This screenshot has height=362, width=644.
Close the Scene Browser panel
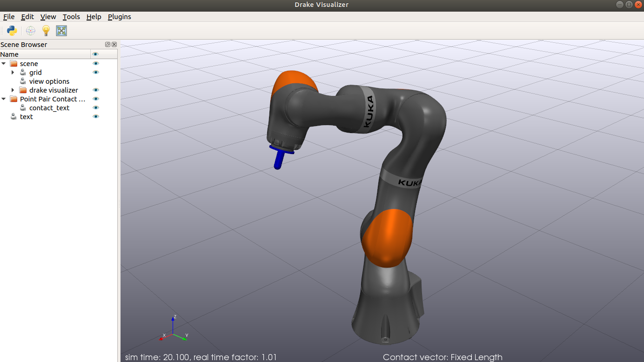pyautogui.click(x=114, y=45)
